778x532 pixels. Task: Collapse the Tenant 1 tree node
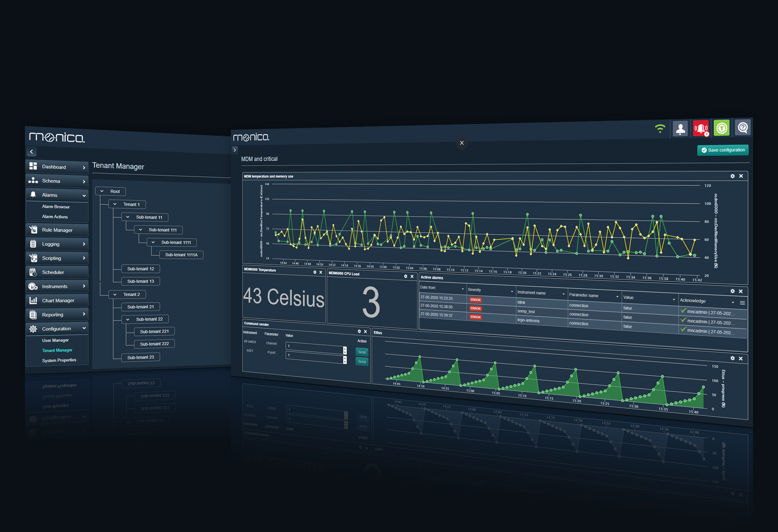click(x=115, y=204)
